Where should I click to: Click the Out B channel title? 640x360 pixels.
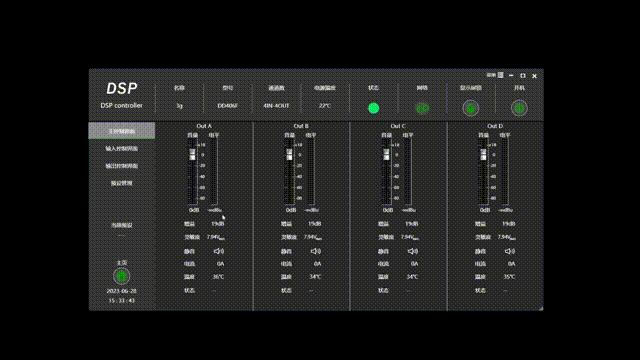tap(301, 126)
